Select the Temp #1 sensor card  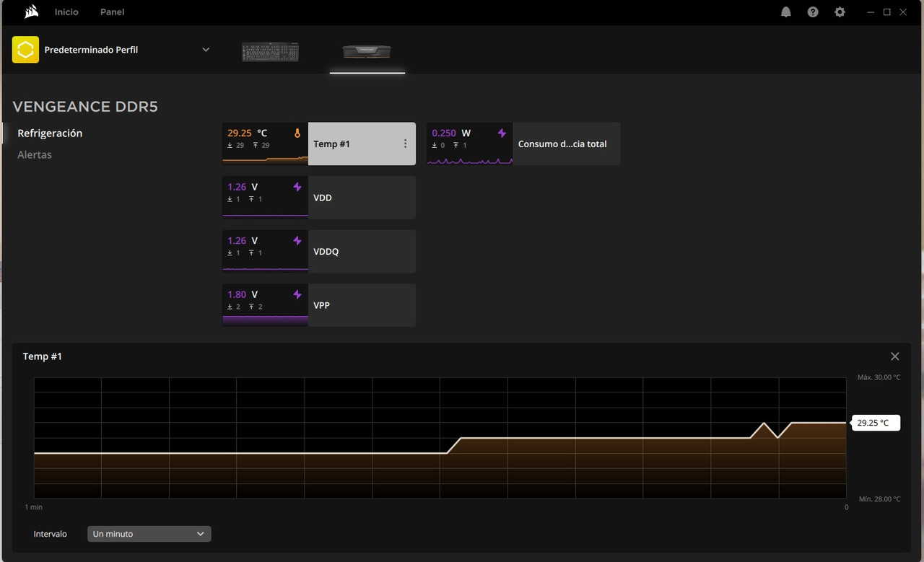(x=319, y=144)
